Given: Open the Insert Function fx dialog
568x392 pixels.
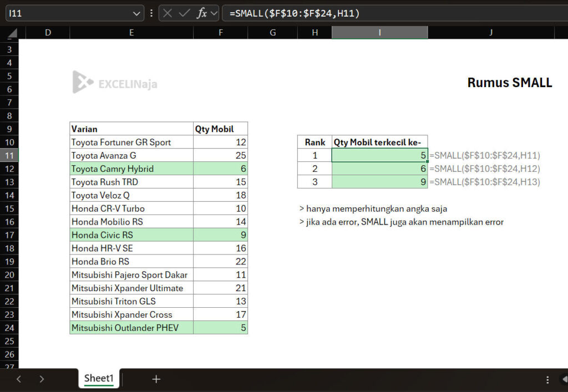Looking at the screenshot, I should (x=201, y=13).
